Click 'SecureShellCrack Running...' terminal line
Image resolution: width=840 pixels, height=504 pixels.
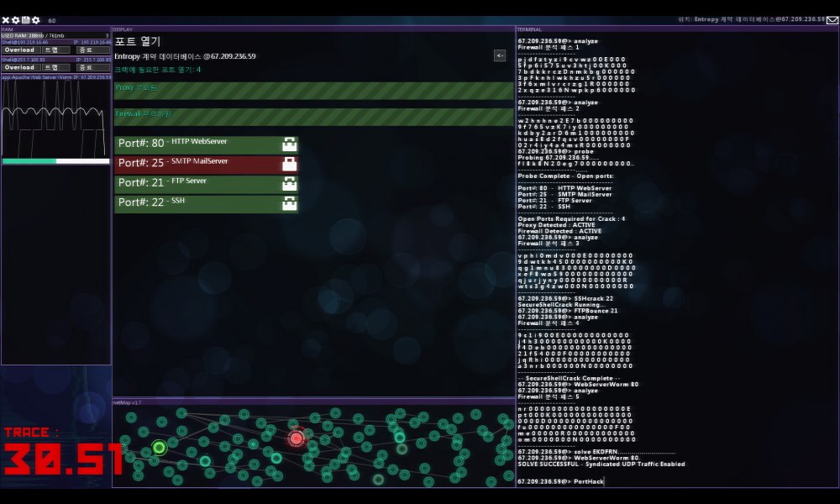point(561,305)
